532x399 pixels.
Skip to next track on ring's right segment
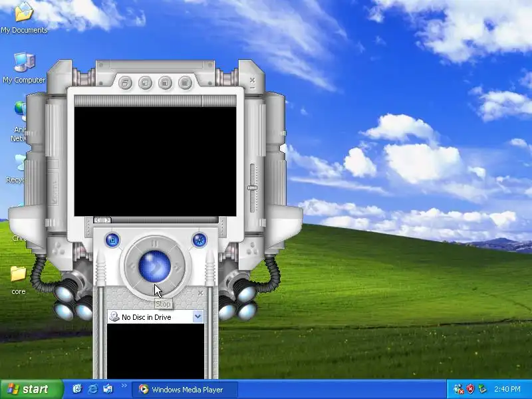[x=178, y=267]
